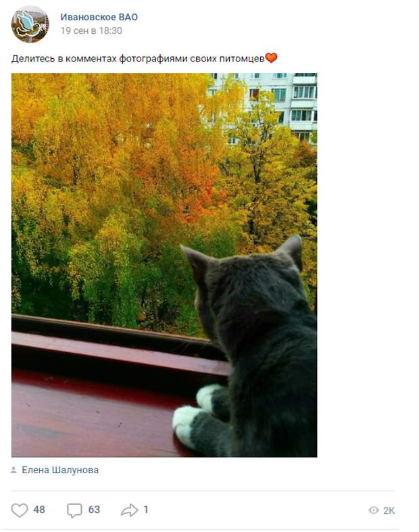This screenshot has height=532, width=419.
Task: Click the orange heart emoji in post text
Action: 271,58
